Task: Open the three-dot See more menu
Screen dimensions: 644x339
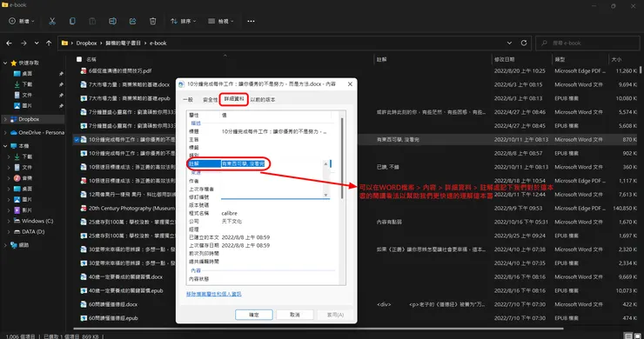Action: click(x=251, y=21)
